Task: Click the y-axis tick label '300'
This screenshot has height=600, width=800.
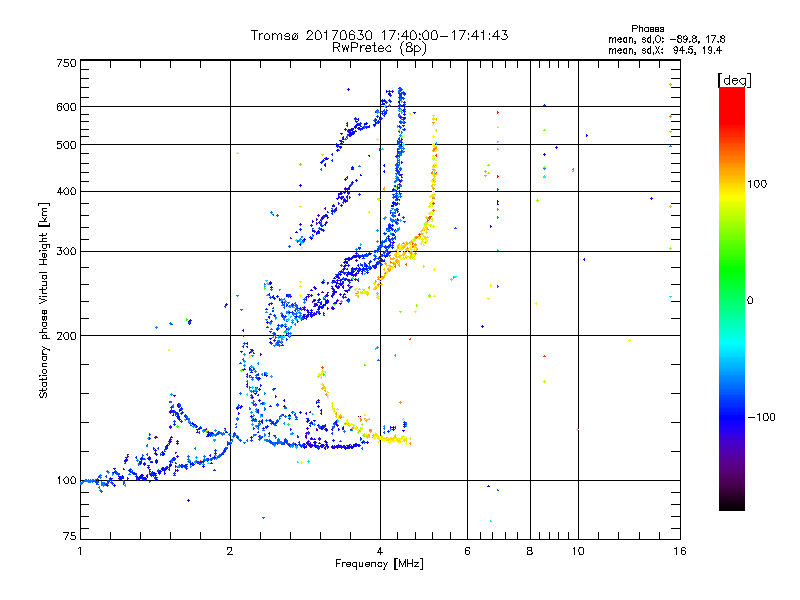Action: pos(66,252)
